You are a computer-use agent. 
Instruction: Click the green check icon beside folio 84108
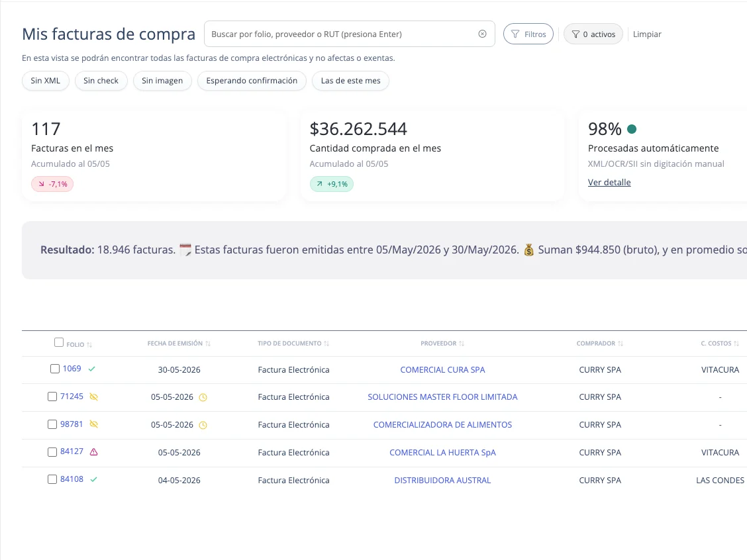coord(94,479)
